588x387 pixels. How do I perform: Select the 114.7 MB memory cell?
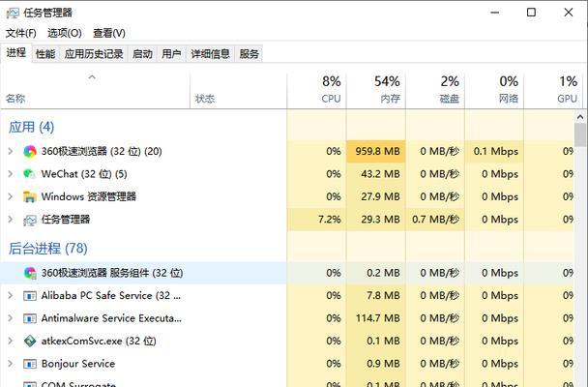[x=376, y=318]
